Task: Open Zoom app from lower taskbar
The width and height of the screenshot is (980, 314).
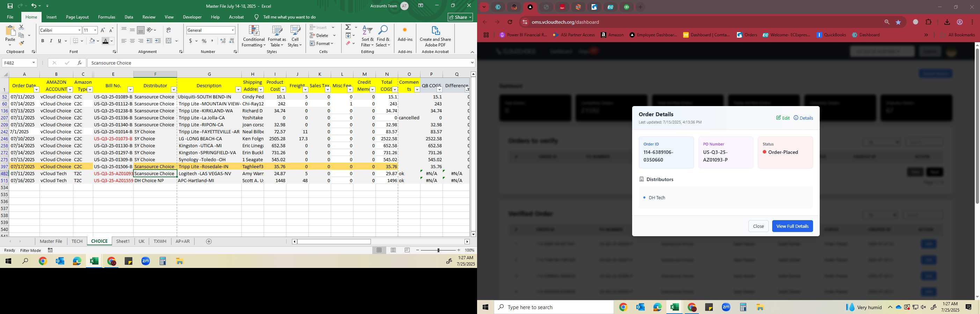Action: [726, 307]
